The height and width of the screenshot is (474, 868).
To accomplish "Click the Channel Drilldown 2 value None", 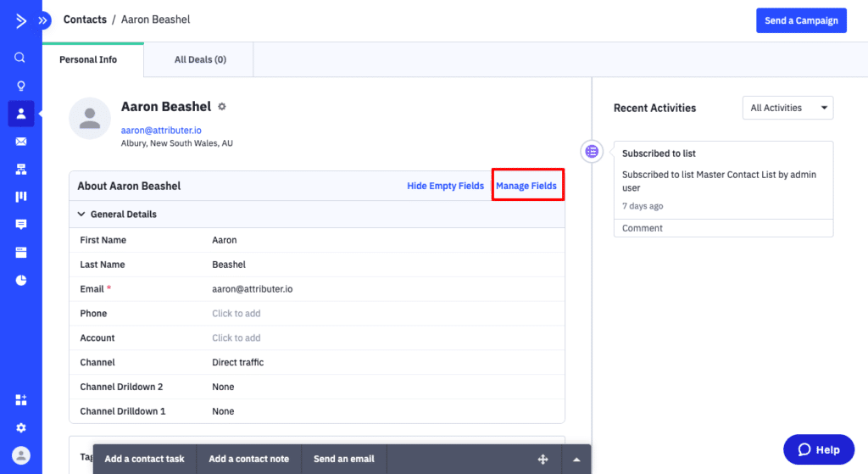I will [223, 387].
